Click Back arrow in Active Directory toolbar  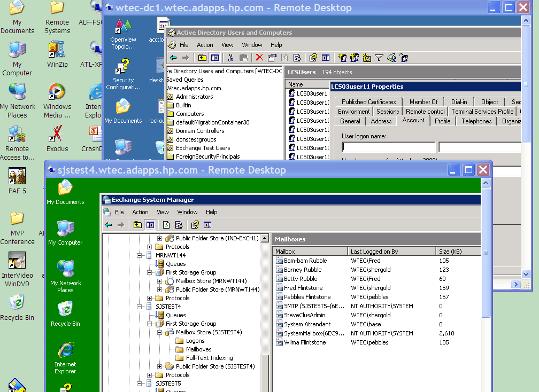point(173,58)
